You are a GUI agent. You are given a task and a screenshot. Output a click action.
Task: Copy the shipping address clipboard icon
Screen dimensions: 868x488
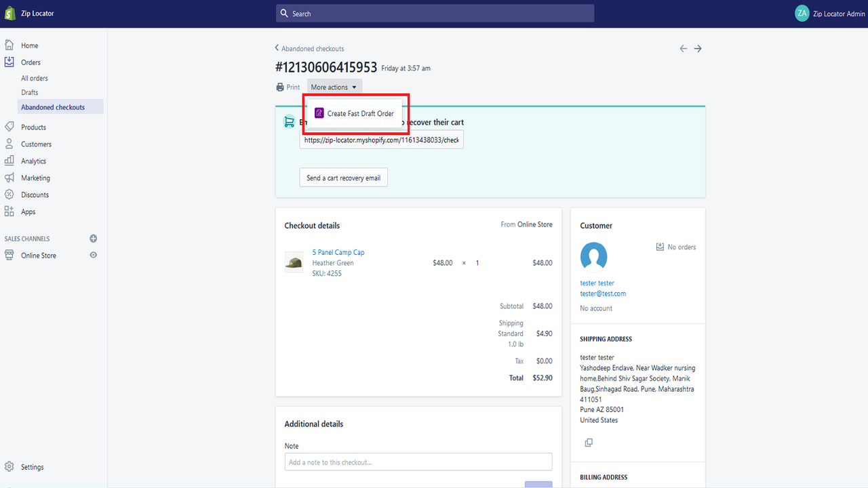coord(589,443)
